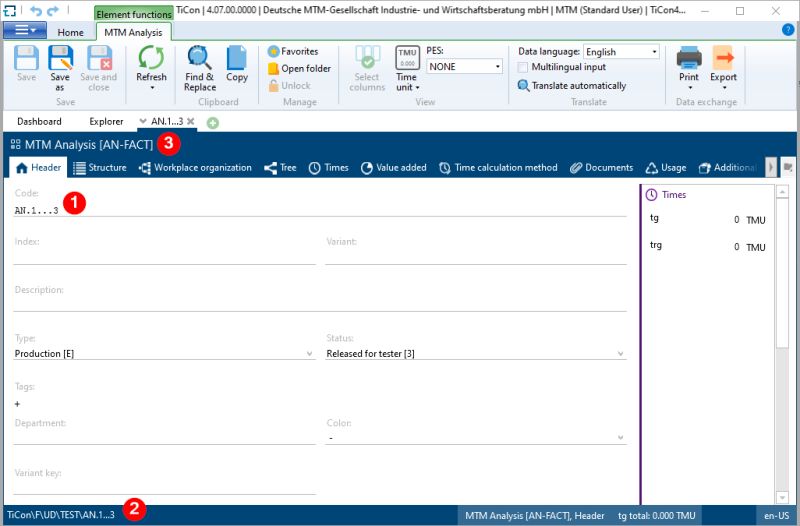Click the Variant key input field
Screen dimensions: 800x526
[x=164, y=487]
